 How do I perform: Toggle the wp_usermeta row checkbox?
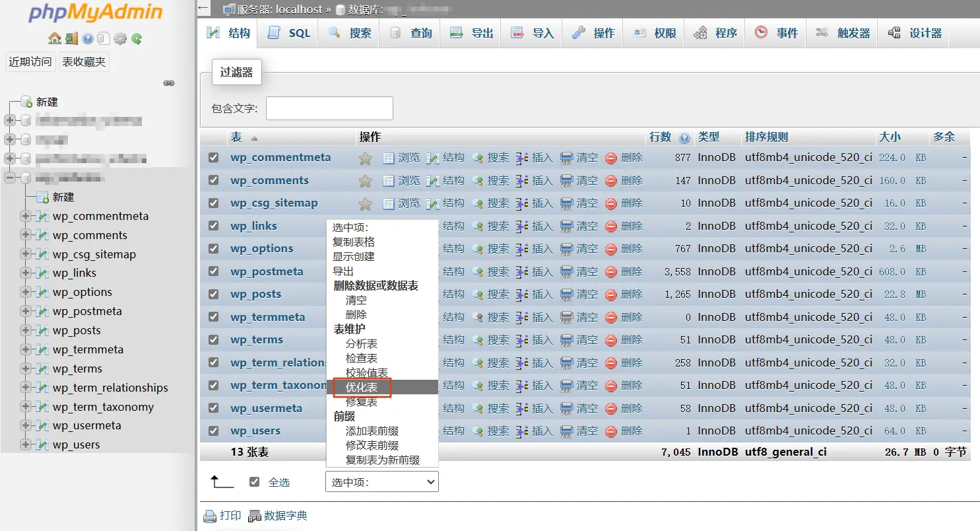213,408
